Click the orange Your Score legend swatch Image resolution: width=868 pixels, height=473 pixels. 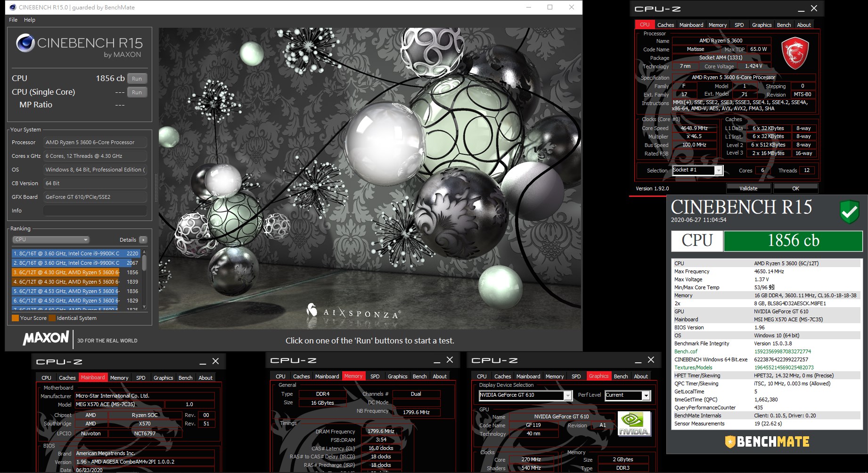15,318
